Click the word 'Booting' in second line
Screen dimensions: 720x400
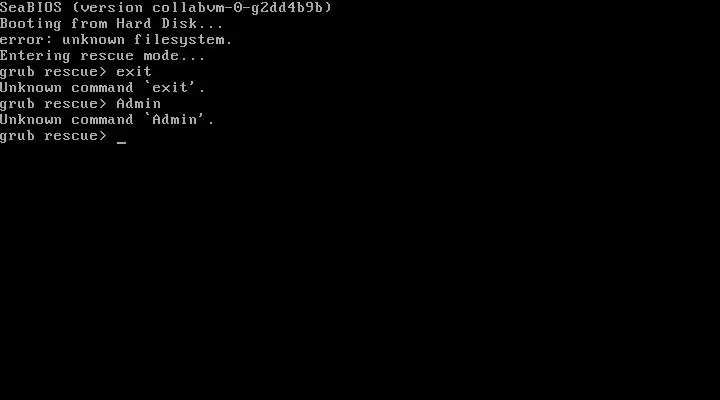[31, 24]
